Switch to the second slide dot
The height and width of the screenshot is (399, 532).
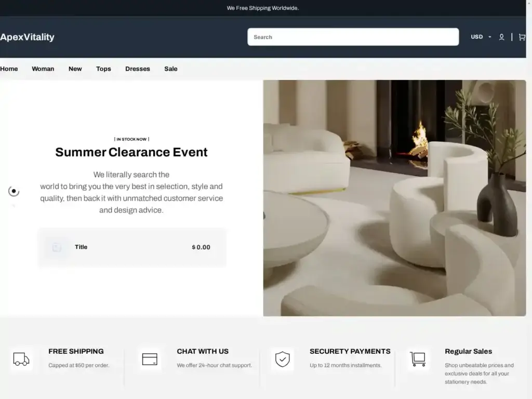click(x=14, y=206)
